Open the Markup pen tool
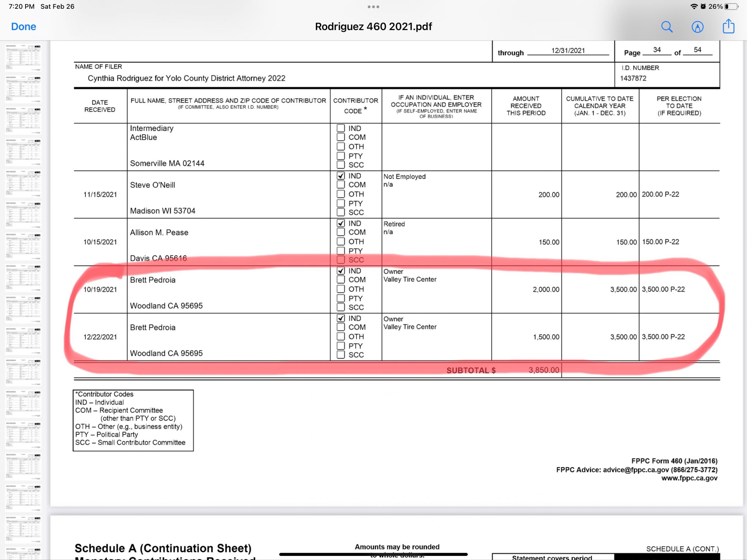This screenshot has height=560, width=747. pyautogui.click(x=697, y=27)
